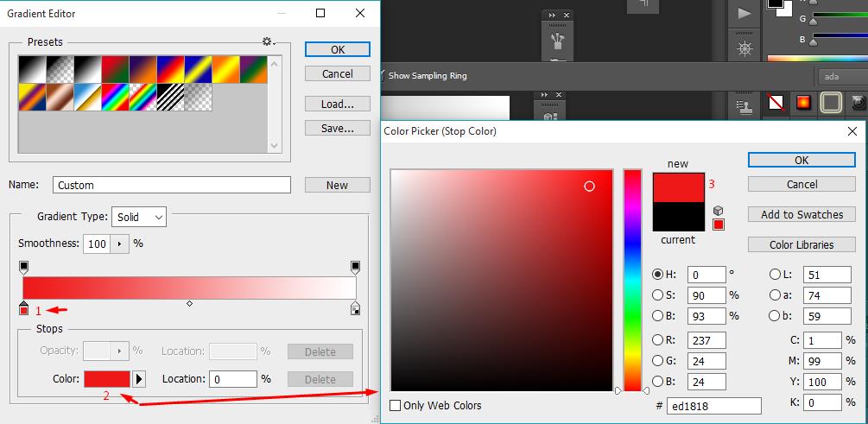Choose the copper gradient preset
The image size is (868, 424).
[60, 97]
